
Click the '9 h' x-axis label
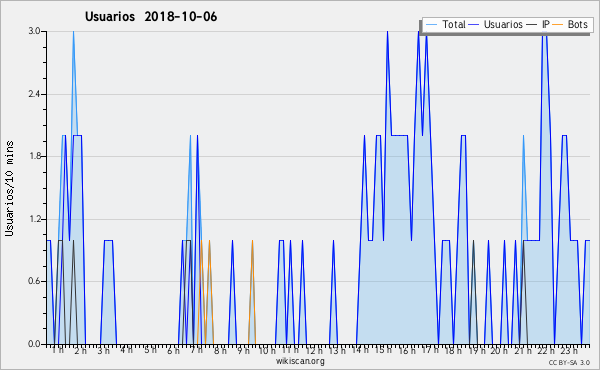point(243,350)
